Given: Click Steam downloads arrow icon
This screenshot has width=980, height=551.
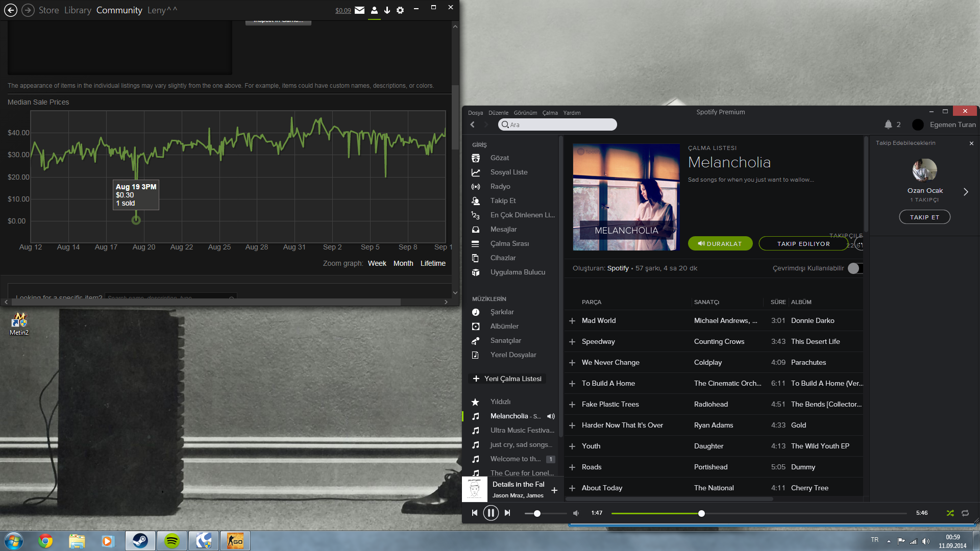Looking at the screenshot, I should [x=387, y=10].
